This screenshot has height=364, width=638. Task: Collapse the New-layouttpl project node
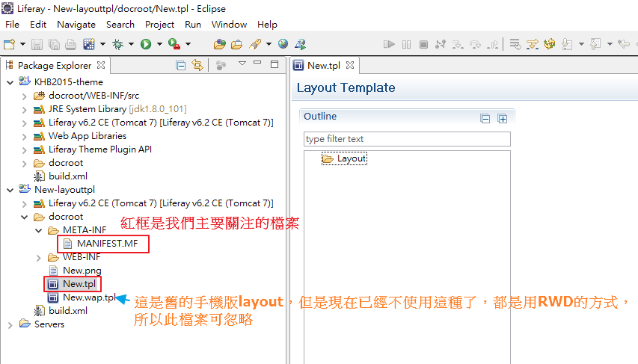(10, 190)
